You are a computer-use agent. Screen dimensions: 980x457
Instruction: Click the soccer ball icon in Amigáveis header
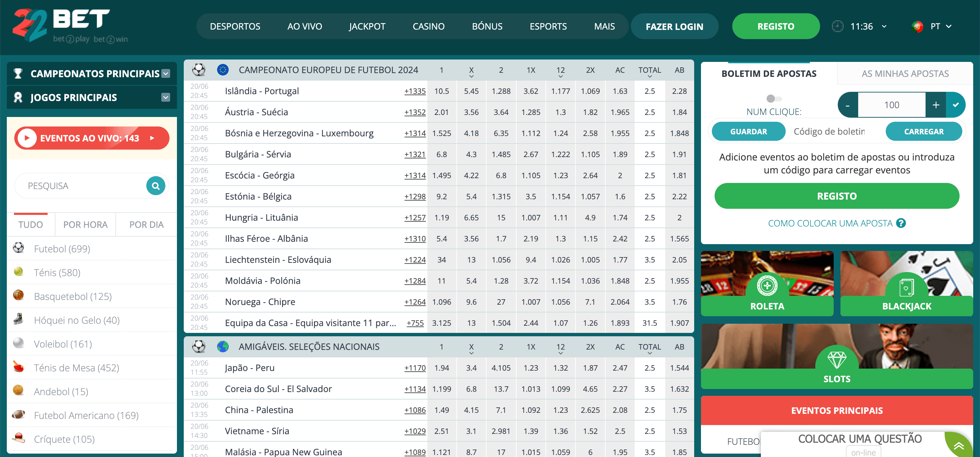[x=199, y=346]
